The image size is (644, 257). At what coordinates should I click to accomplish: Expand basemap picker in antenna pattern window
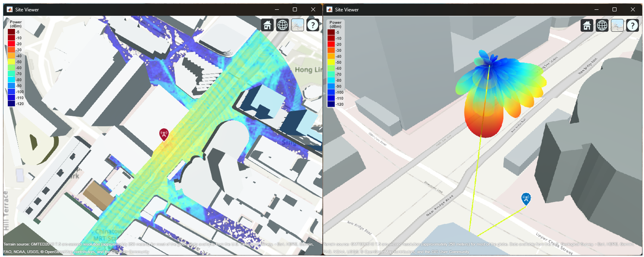(617, 26)
